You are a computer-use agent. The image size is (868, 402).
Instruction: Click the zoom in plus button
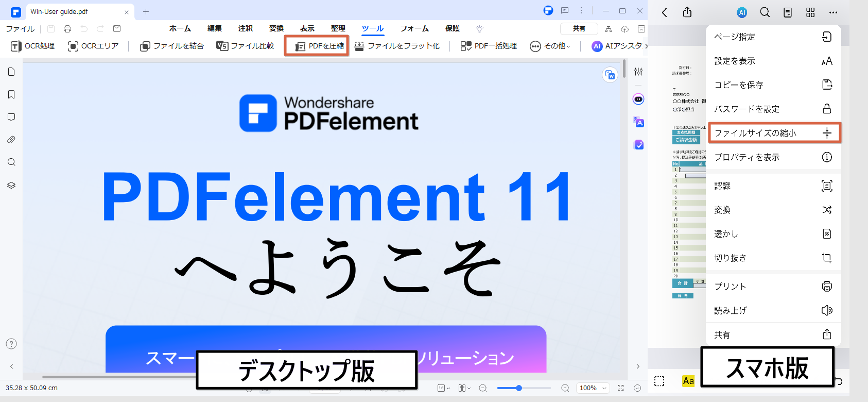pos(565,388)
